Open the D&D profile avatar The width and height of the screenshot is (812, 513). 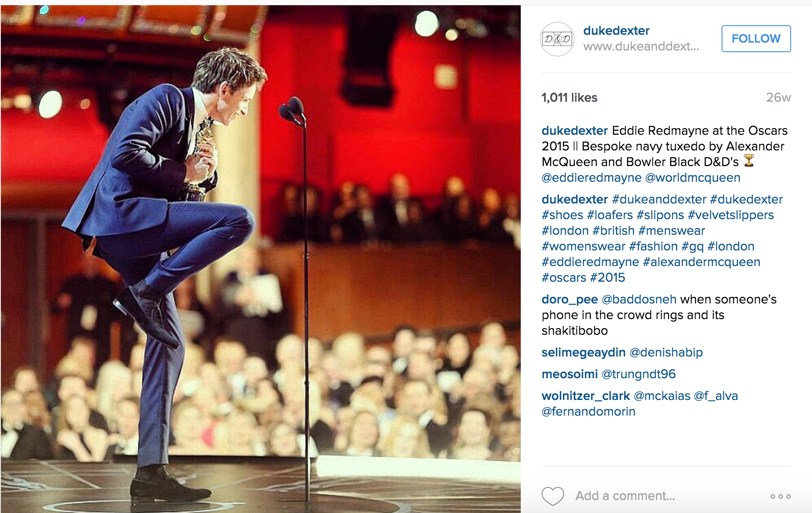tap(557, 39)
